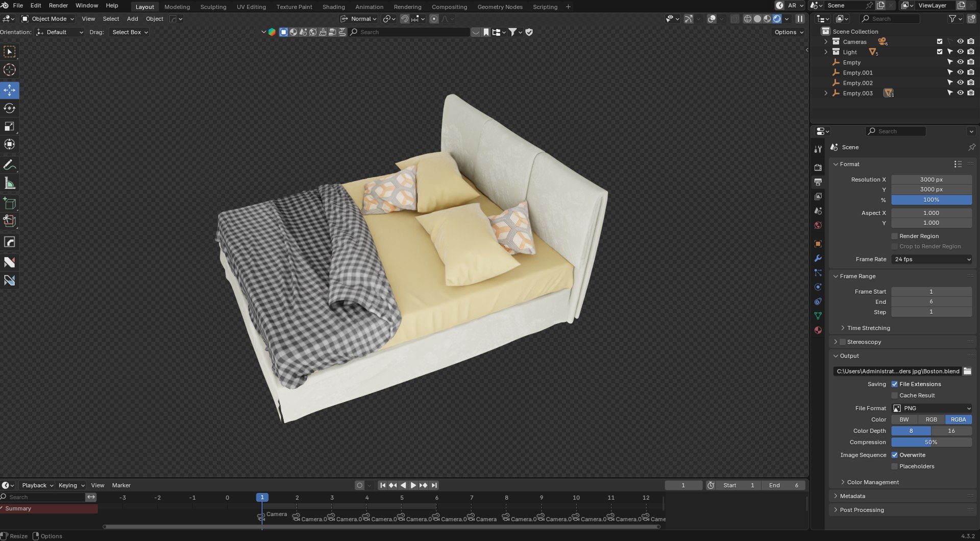The image size is (980, 541).
Task: Open the File Format PNG dropdown
Action: pyautogui.click(x=932, y=408)
